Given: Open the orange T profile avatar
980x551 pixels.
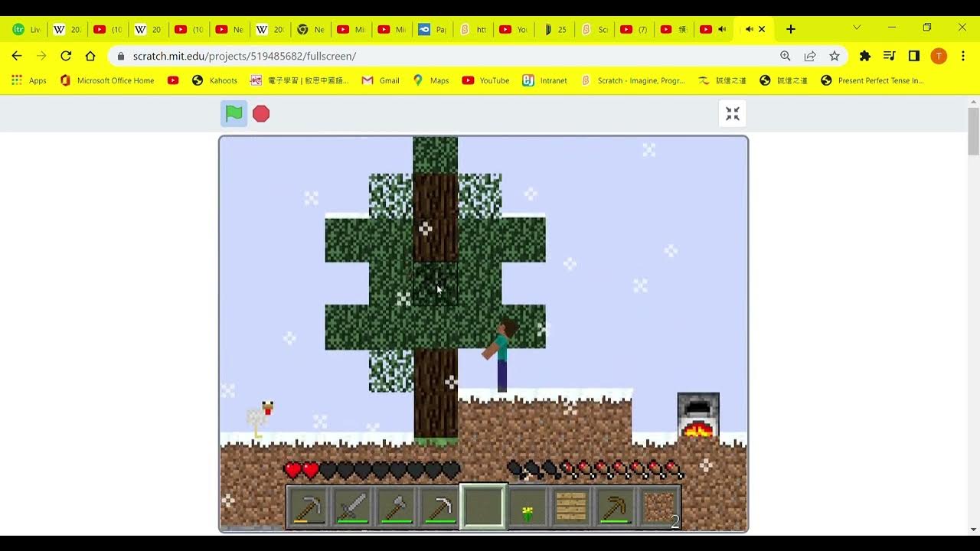Looking at the screenshot, I should [x=939, y=56].
